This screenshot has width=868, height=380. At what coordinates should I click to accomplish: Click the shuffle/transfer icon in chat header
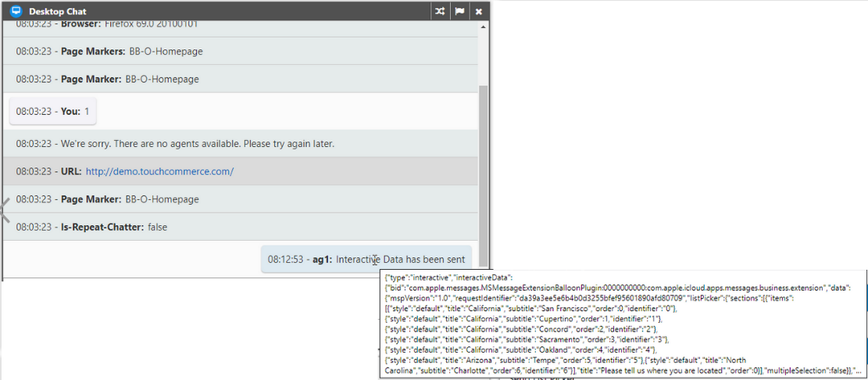pyautogui.click(x=441, y=12)
